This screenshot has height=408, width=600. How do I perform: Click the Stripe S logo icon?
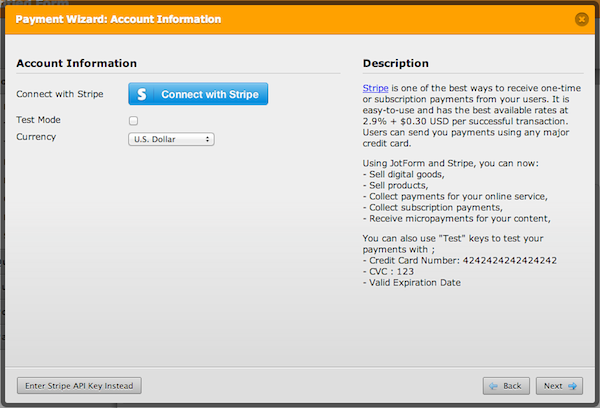(142, 94)
